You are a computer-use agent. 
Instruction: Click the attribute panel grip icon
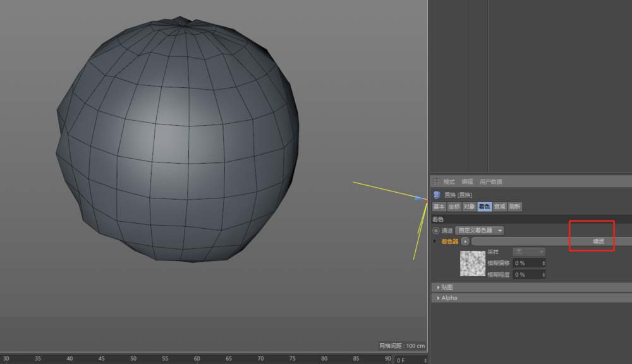(x=435, y=181)
